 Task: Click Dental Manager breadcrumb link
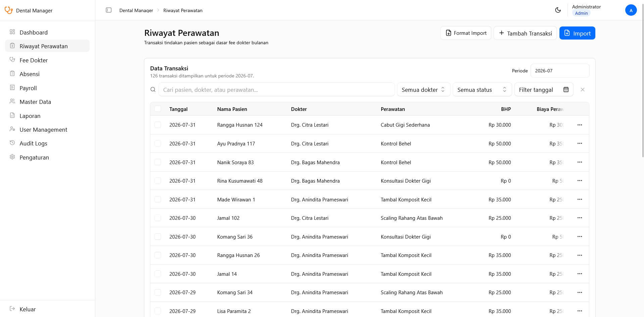136,10
